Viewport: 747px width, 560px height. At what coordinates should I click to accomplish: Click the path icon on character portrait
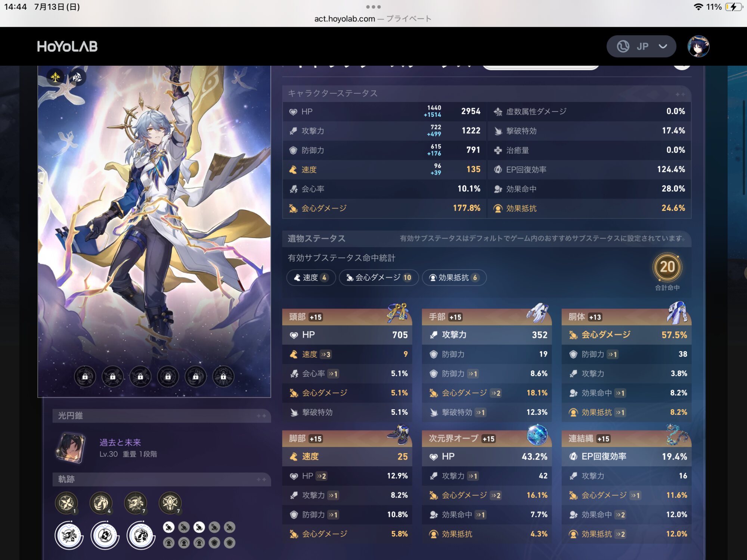tap(77, 77)
